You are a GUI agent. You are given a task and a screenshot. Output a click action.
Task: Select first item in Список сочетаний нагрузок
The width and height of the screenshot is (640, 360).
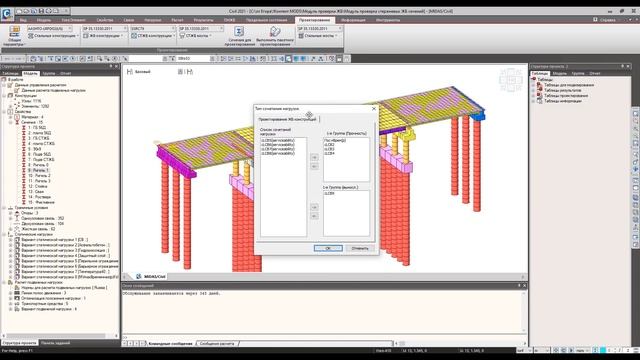coord(278,140)
